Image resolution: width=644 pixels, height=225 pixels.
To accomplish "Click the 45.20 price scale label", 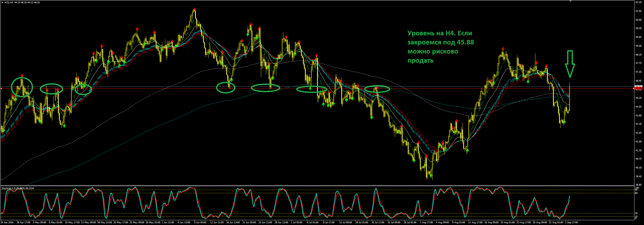I will (x=638, y=98).
